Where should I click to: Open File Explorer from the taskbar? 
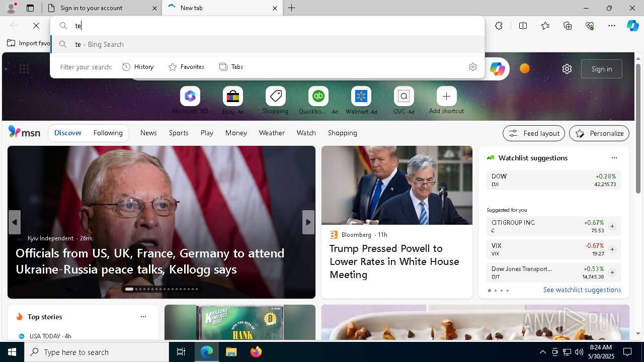point(231,352)
